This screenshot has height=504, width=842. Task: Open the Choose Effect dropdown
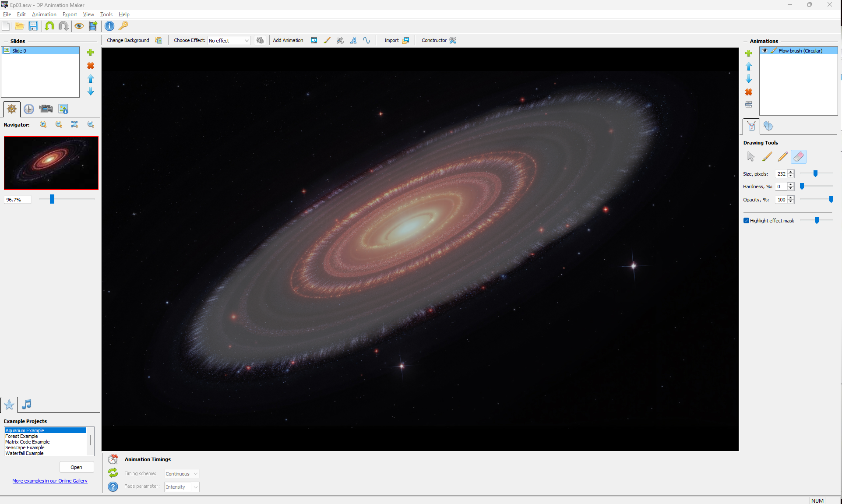coord(229,40)
